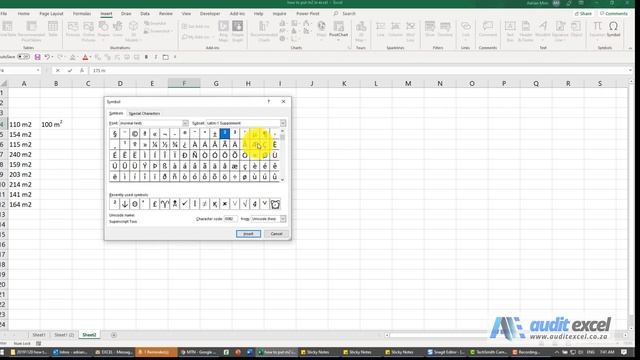Click the Comment icon in the ribbon
640x360 pixels.
tap(487, 29)
